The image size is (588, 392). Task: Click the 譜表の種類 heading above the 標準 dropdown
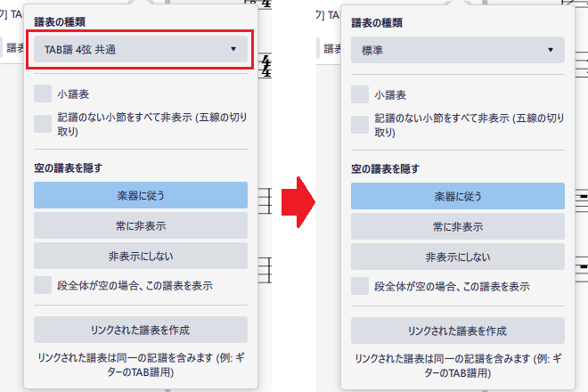point(378,20)
